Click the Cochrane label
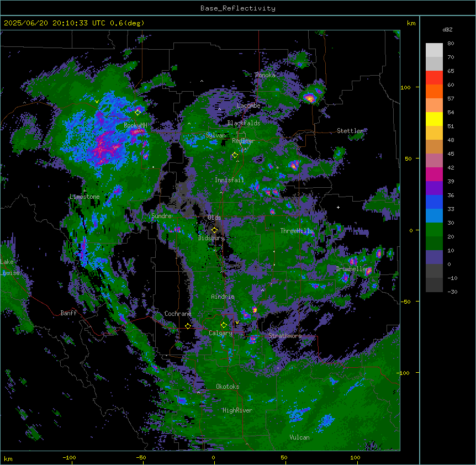Viewport: 476px width, 465px height. point(178,314)
